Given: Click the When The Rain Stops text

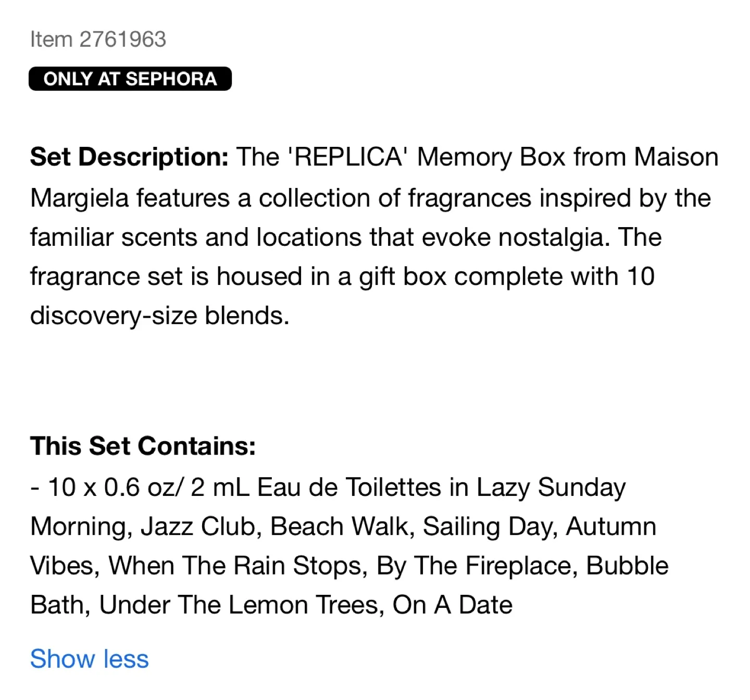Looking at the screenshot, I should pyautogui.click(x=234, y=565).
